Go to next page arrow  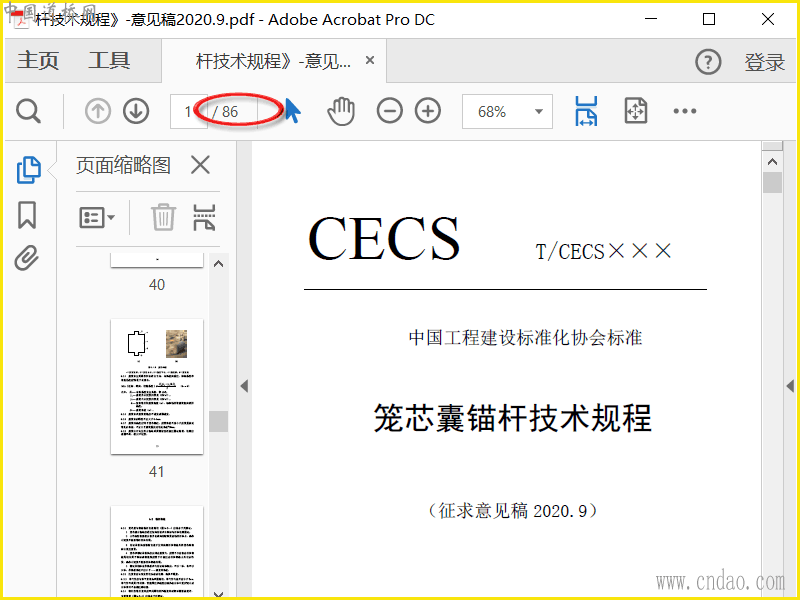136,111
